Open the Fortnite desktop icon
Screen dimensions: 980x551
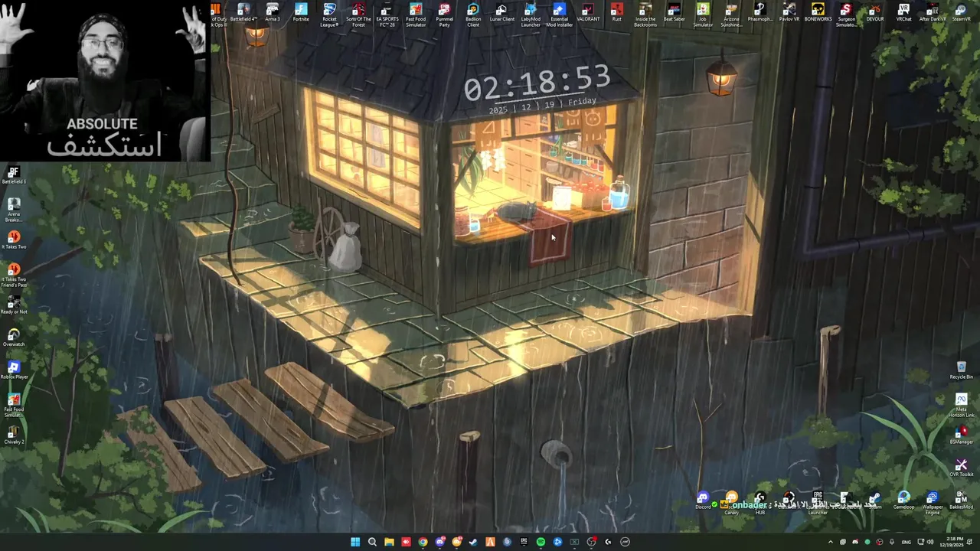pos(301,12)
